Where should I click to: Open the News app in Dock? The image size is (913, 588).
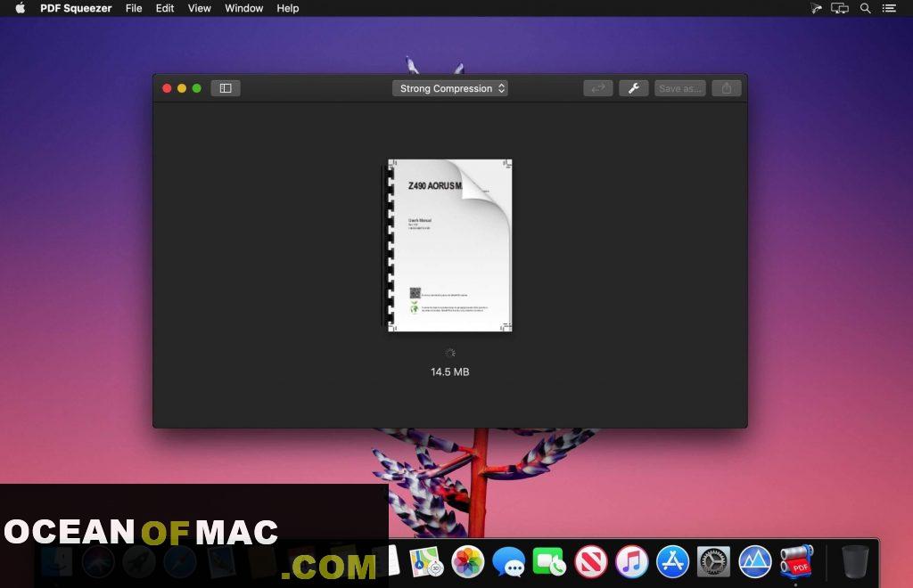(x=590, y=562)
